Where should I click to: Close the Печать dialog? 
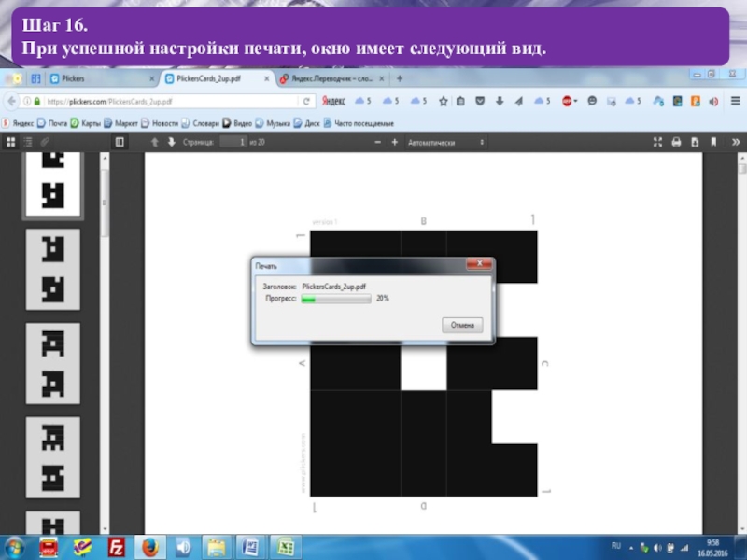coord(479,263)
